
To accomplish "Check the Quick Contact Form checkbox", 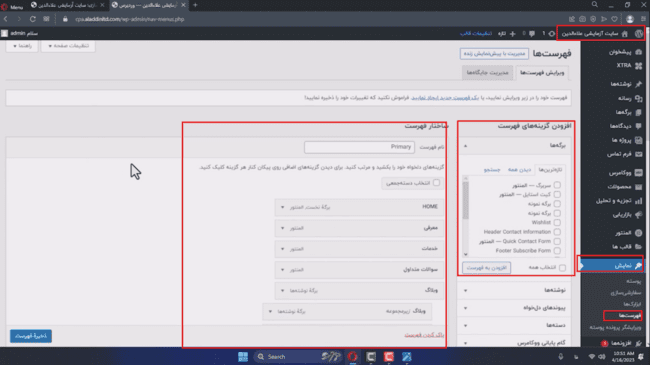I will (557, 241).
